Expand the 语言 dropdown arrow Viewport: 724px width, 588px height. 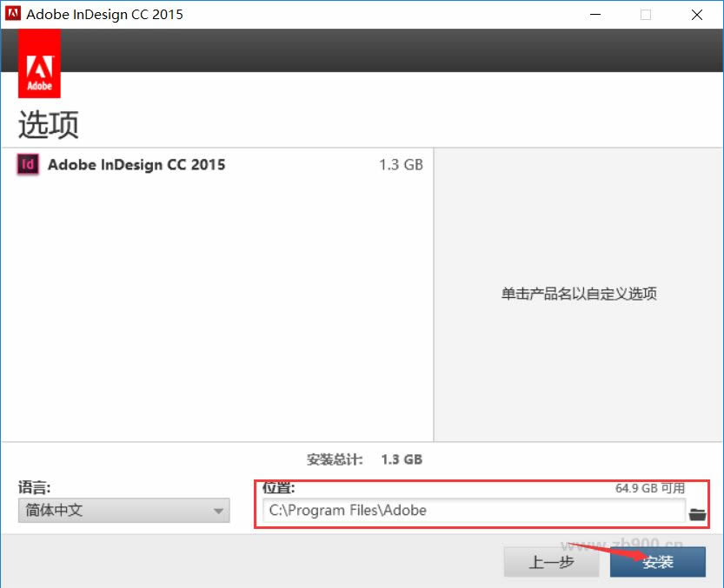(x=218, y=512)
